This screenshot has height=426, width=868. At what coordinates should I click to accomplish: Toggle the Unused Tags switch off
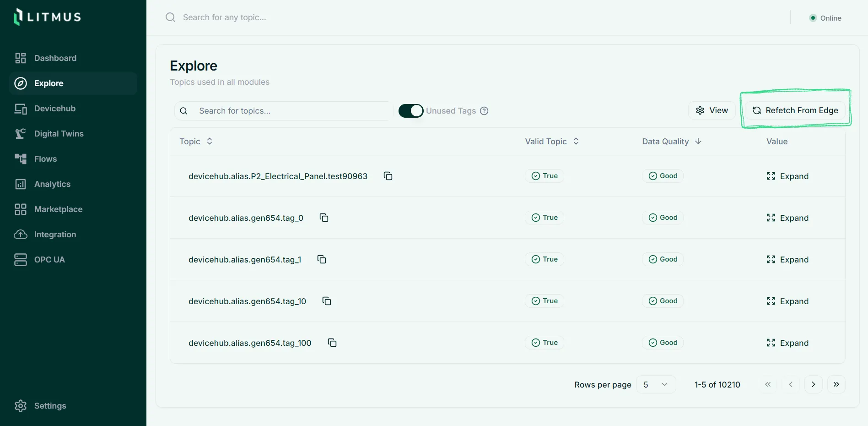411,111
